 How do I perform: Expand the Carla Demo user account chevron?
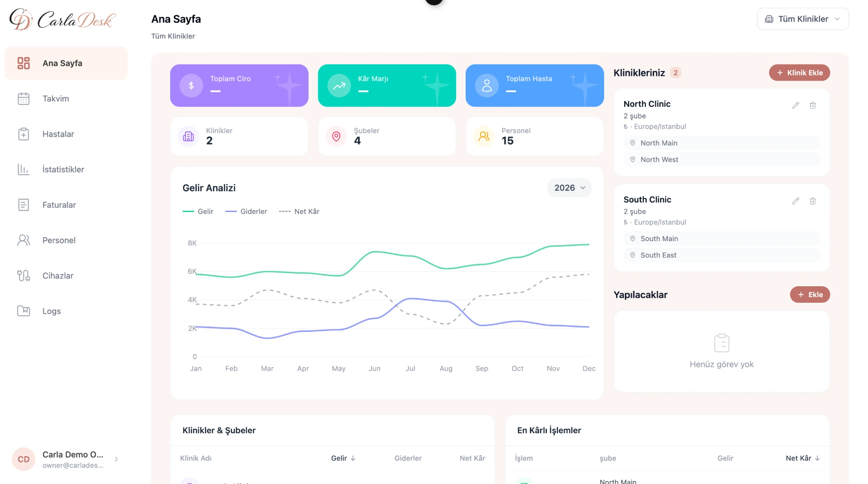point(116,459)
